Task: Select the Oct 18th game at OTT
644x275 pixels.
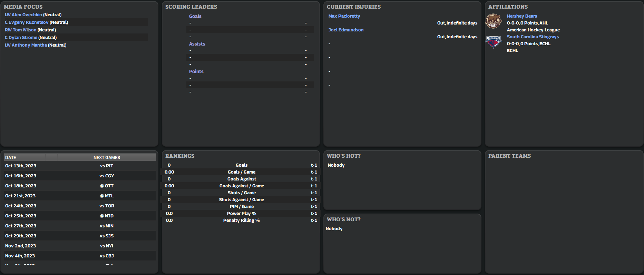Action: pyautogui.click(x=80, y=186)
